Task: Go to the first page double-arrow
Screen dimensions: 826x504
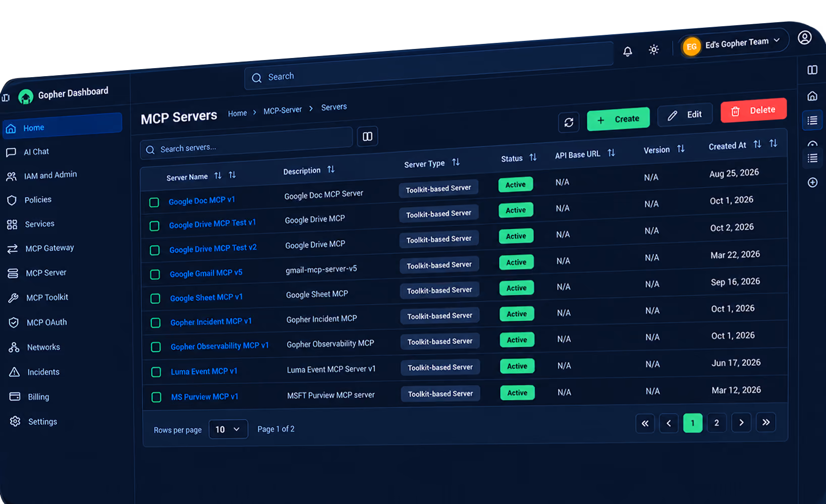Action: point(645,423)
